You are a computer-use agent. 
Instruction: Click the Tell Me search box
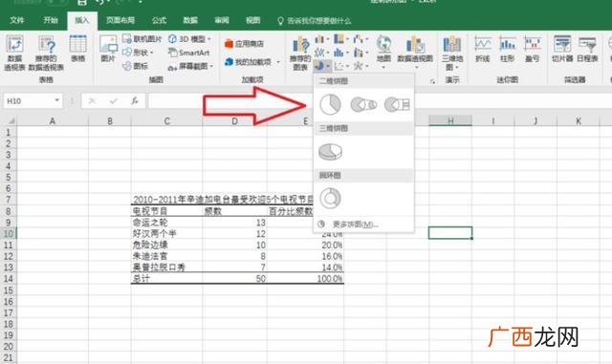coord(315,21)
